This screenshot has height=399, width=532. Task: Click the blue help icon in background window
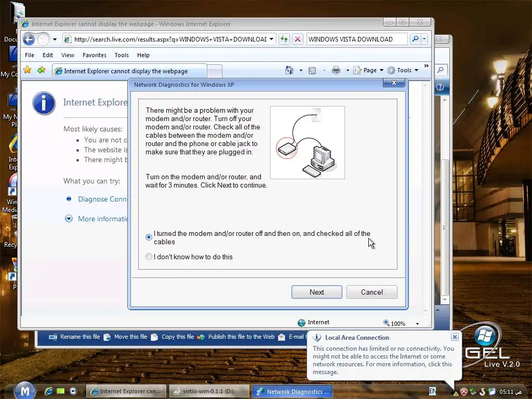440,87
